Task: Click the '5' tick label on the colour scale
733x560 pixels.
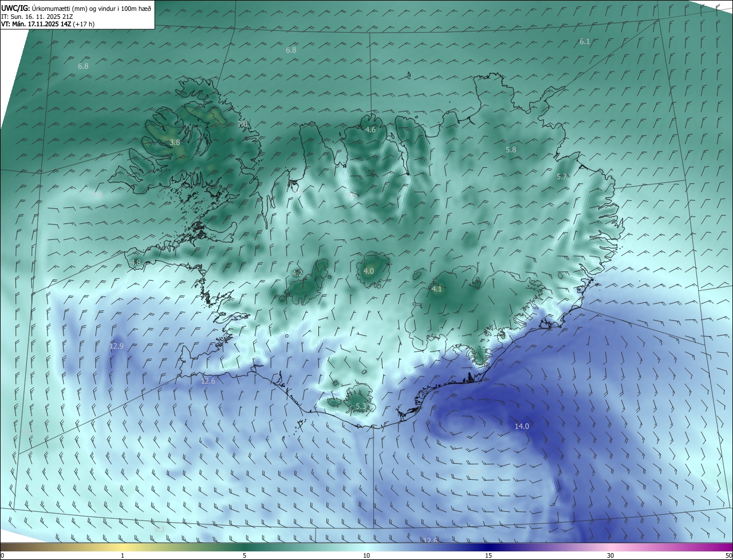Action: tap(245, 556)
